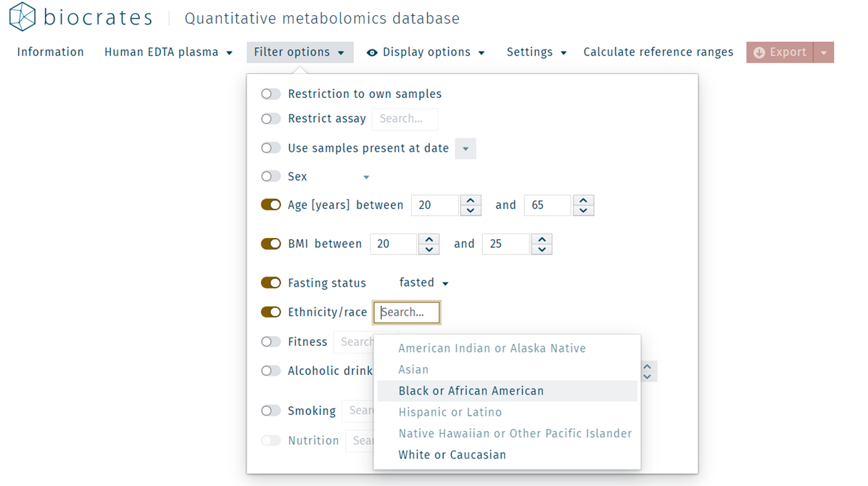Click the eye icon beside Display options
This screenshot has width=868, height=486.
(372, 52)
